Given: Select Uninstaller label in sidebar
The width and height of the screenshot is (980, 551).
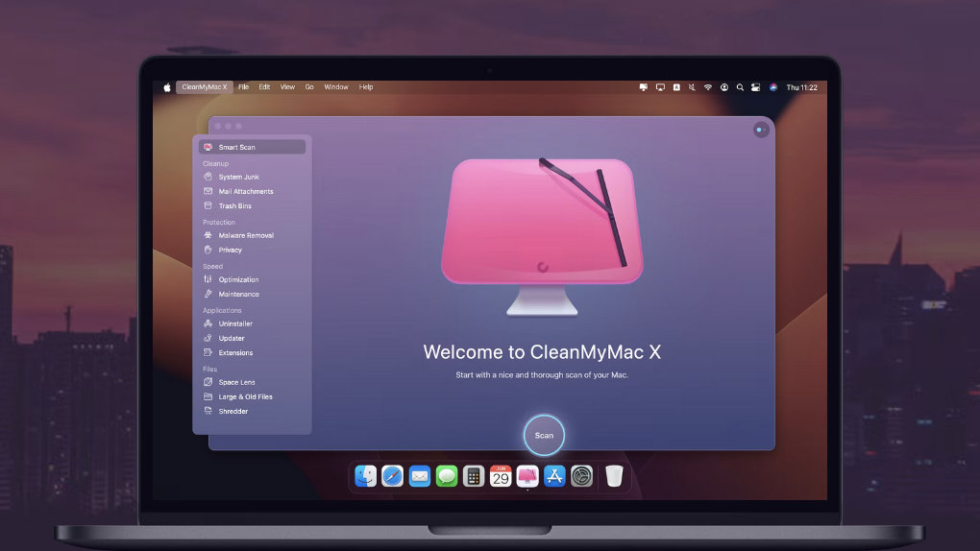Looking at the screenshot, I should [235, 323].
